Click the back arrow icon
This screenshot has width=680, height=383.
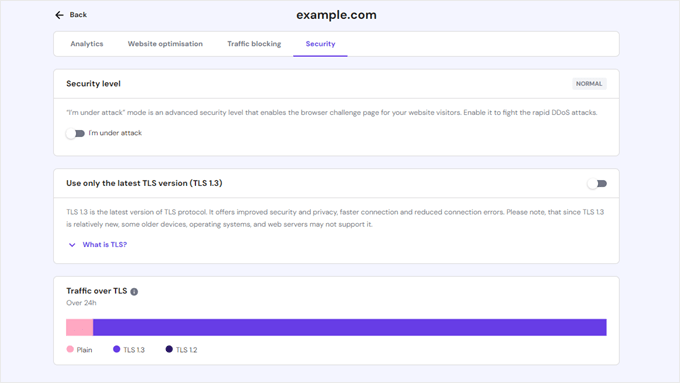click(59, 15)
